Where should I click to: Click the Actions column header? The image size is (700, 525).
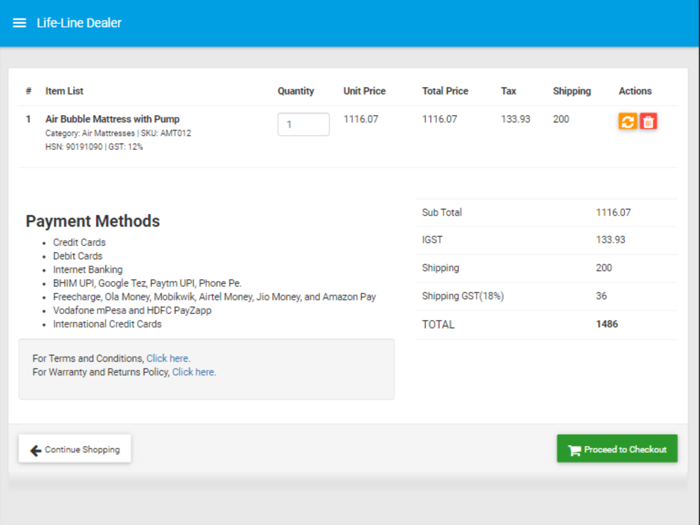click(635, 91)
